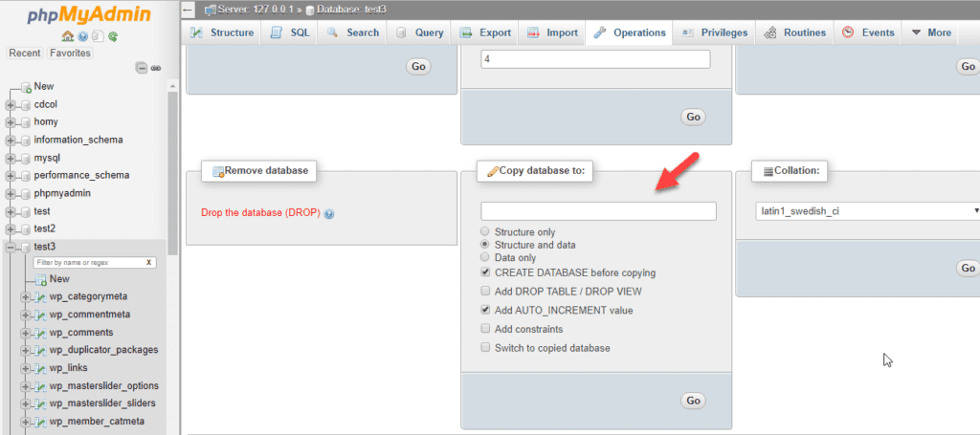
Task: Enable the Add constraints checkbox
Action: (485, 329)
